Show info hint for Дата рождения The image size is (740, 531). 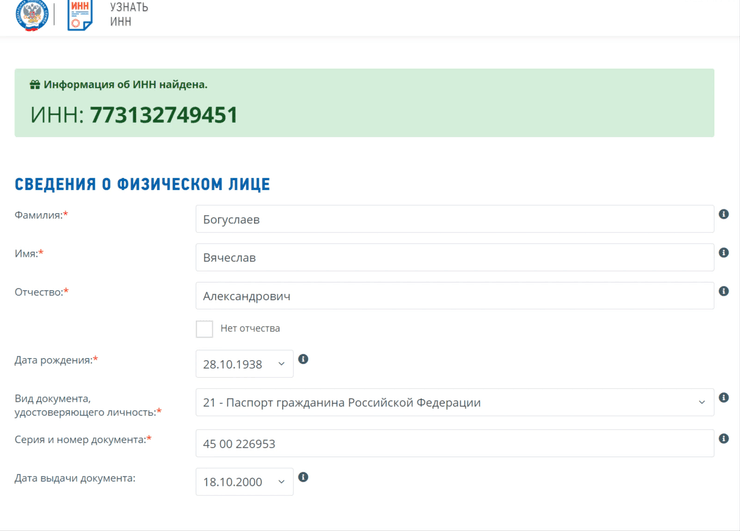click(x=303, y=359)
